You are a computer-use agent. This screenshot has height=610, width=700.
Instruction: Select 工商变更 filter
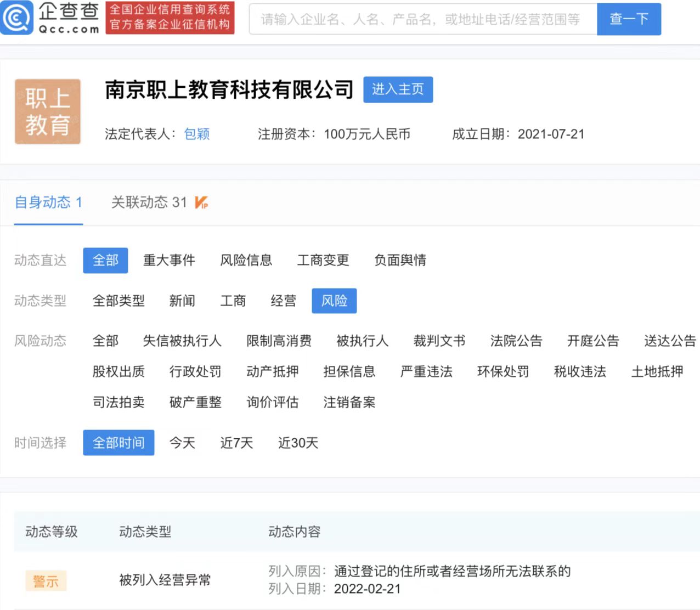pos(323,261)
